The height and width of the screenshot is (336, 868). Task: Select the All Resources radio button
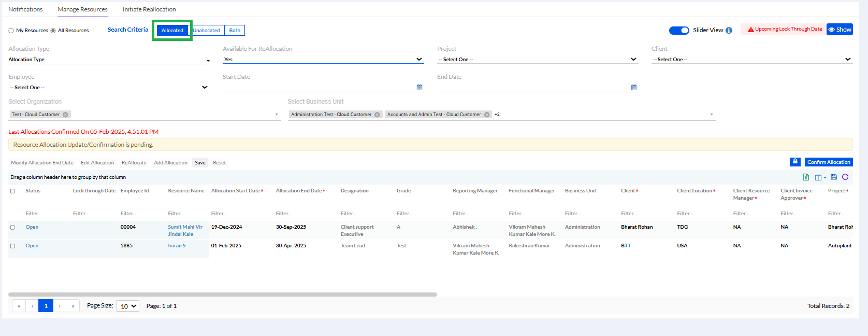point(53,31)
